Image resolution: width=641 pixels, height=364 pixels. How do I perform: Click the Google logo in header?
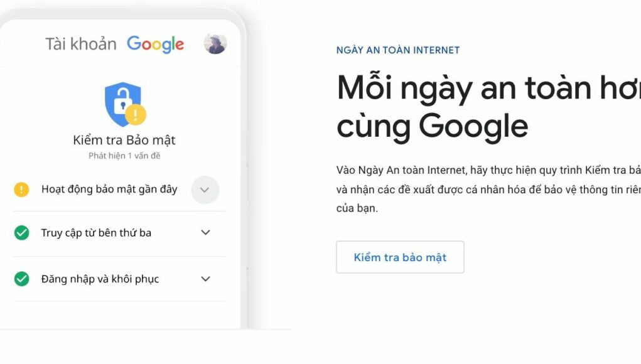155,44
